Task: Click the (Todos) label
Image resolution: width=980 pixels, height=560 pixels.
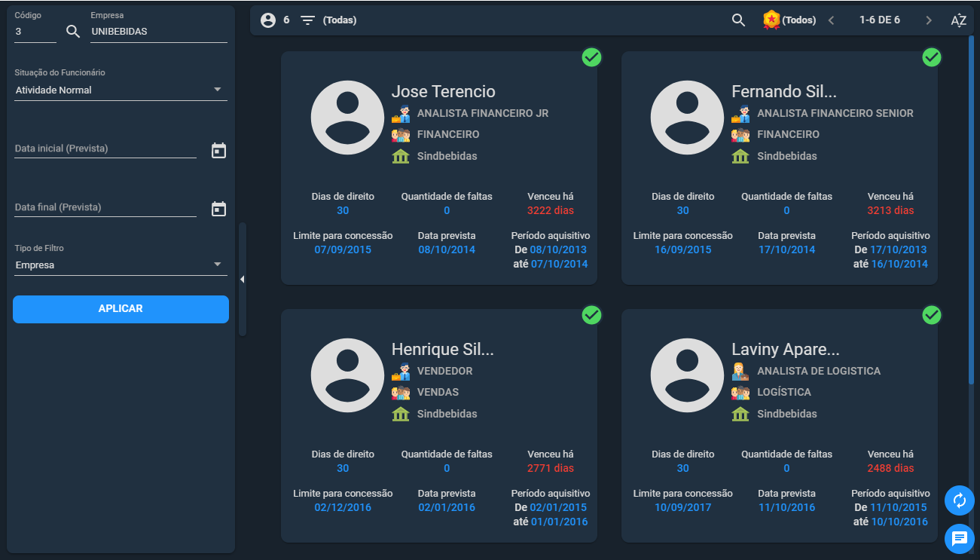Action: point(799,20)
